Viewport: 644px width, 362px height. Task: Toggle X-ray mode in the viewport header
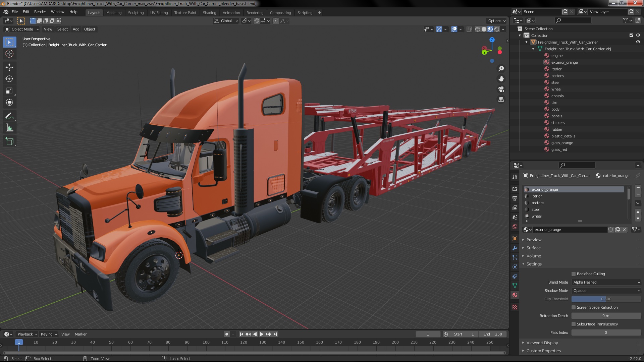(x=469, y=29)
